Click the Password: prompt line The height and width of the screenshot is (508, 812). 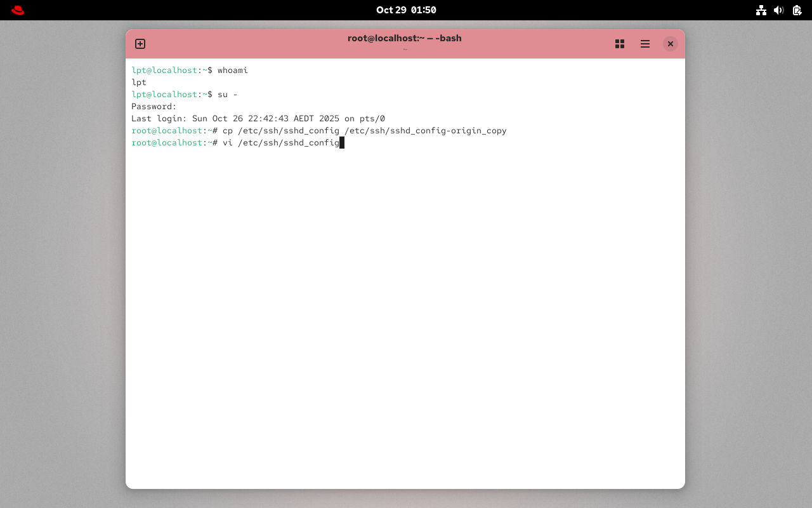pos(154,106)
